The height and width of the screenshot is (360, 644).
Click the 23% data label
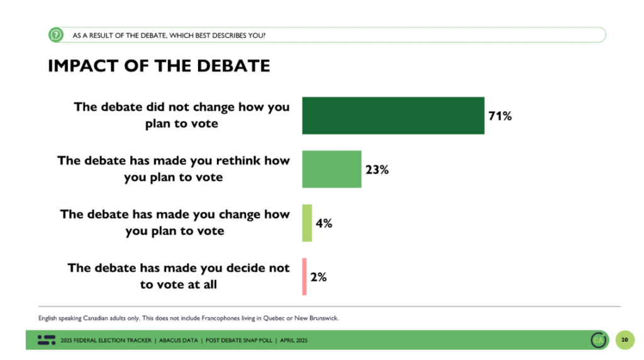(377, 170)
